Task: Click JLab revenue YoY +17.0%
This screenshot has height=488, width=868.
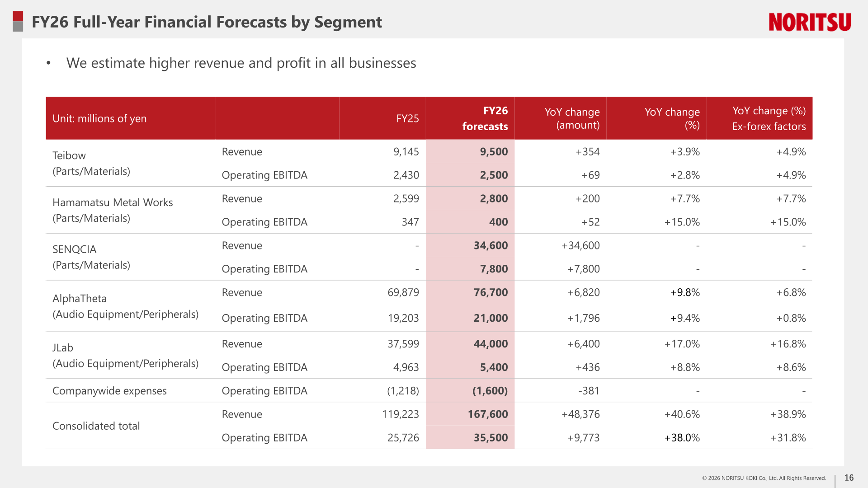Action: (x=682, y=344)
